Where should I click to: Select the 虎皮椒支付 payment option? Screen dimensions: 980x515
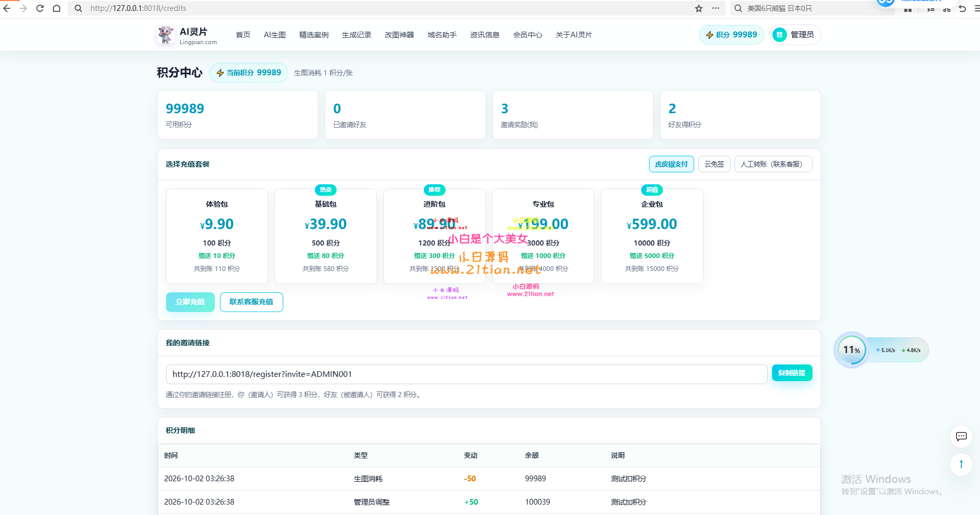pyautogui.click(x=671, y=164)
